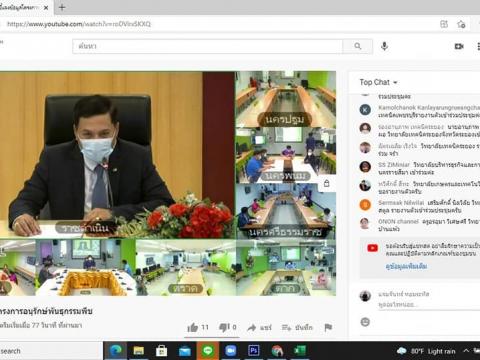The width and height of the screenshot is (480, 360).
Task: Focus the YouTube search box
Action: (x=207, y=46)
